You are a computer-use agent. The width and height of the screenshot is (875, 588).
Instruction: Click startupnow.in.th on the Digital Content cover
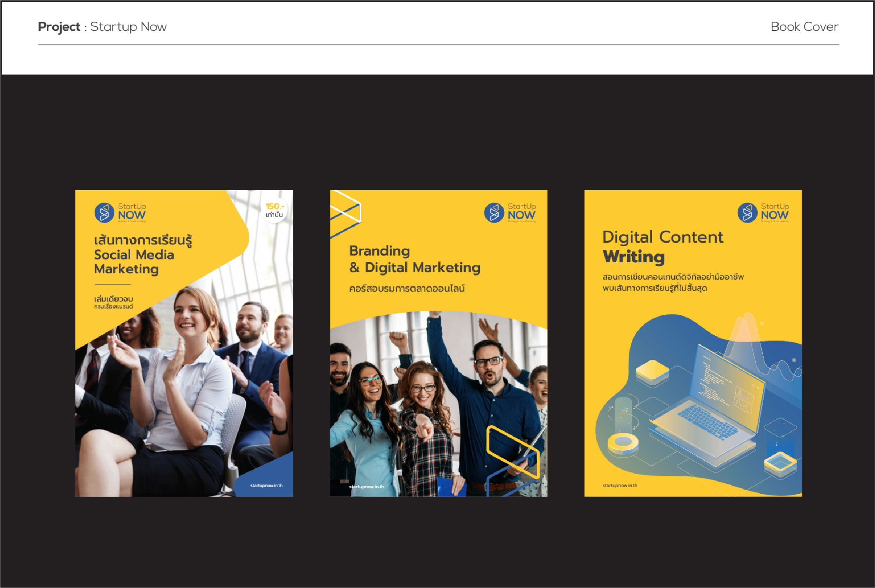(x=620, y=485)
